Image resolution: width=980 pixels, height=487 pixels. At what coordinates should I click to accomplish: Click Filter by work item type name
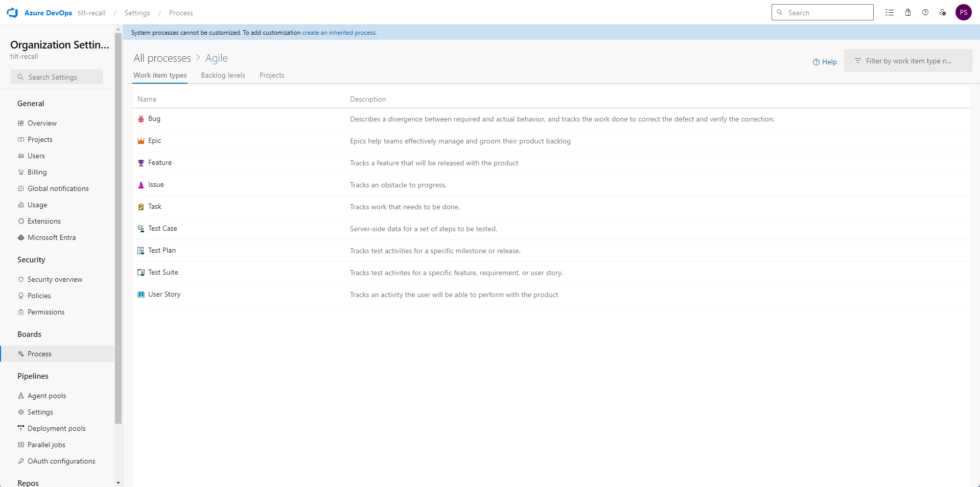(x=908, y=60)
